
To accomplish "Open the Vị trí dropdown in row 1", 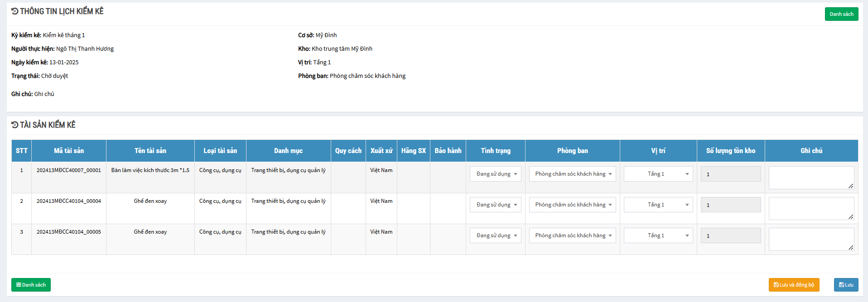I will (x=658, y=174).
